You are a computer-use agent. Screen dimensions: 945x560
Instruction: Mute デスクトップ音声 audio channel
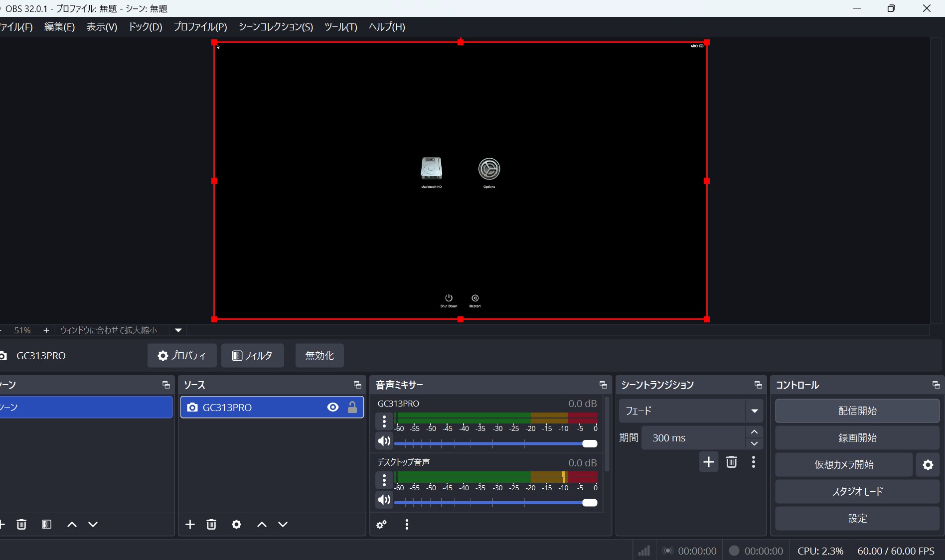click(x=384, y=500)
